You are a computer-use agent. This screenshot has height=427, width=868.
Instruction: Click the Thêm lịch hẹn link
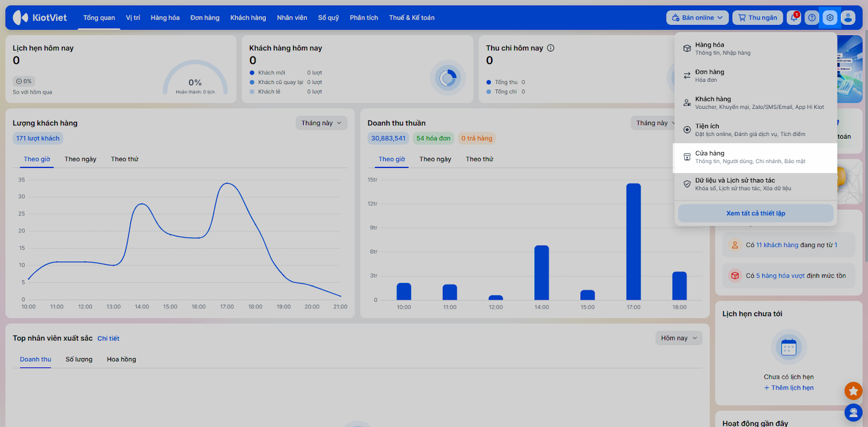pos(789,388)
